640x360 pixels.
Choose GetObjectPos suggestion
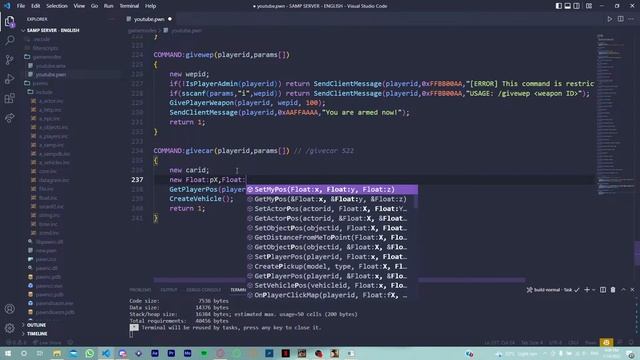[332, 247]
